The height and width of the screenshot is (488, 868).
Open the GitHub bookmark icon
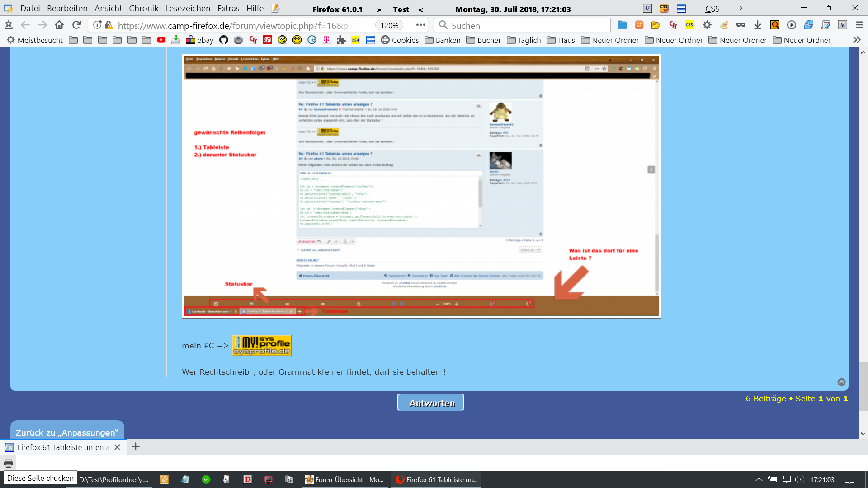click(224, 40)
